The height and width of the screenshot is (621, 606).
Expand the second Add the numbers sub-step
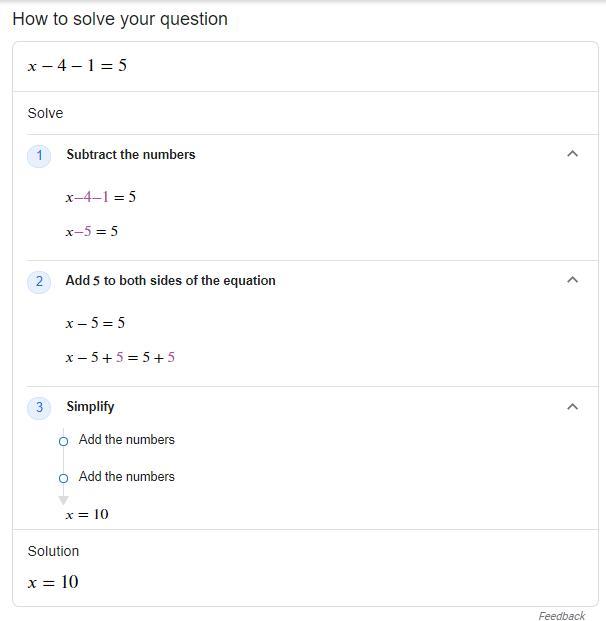click(126, 477)
